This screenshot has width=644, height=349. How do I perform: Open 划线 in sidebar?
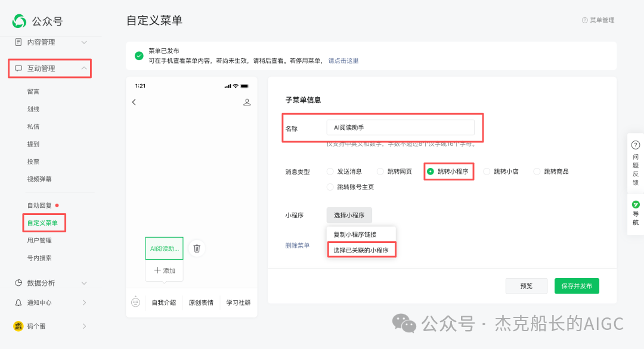coord(33,109)
